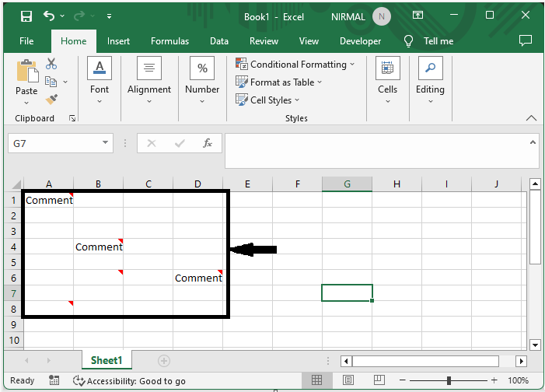
Task: Click the Redo arrow icon
Action: (x=79, y=16)
